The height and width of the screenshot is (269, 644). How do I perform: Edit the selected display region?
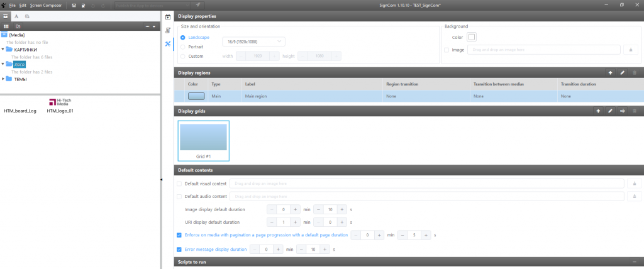[622, 73]
